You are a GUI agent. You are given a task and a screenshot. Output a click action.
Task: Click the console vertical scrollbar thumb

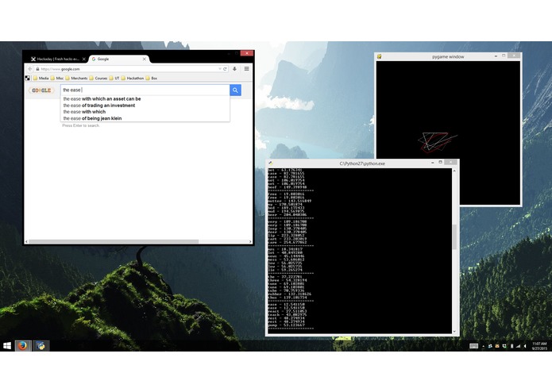tap(454, 237)
